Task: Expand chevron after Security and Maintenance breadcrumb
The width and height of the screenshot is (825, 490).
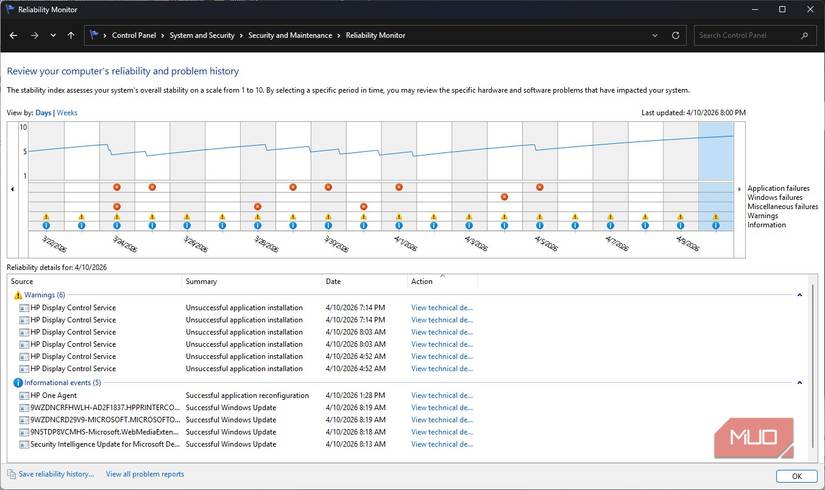Action: (339, 35)
